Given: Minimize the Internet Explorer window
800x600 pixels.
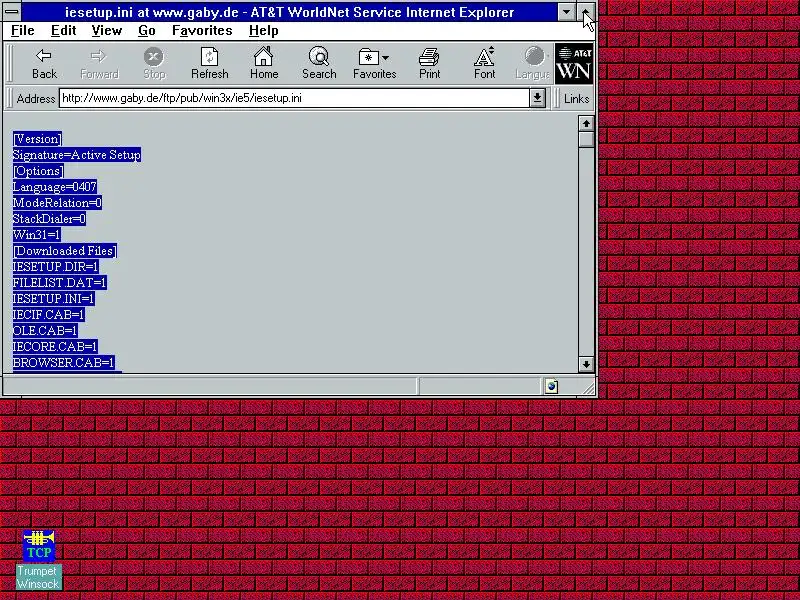Looking at the screenshot, I should [x=566, y=12].
